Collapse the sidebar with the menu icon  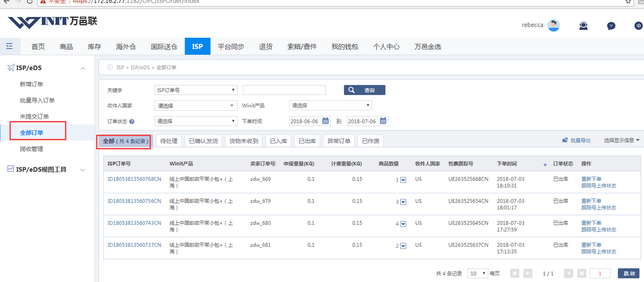[10, 46]
